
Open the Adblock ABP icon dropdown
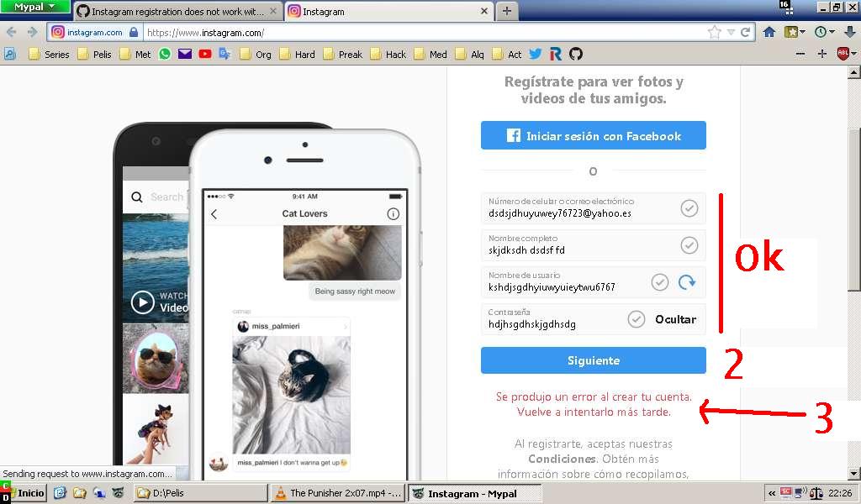point(846,54)
